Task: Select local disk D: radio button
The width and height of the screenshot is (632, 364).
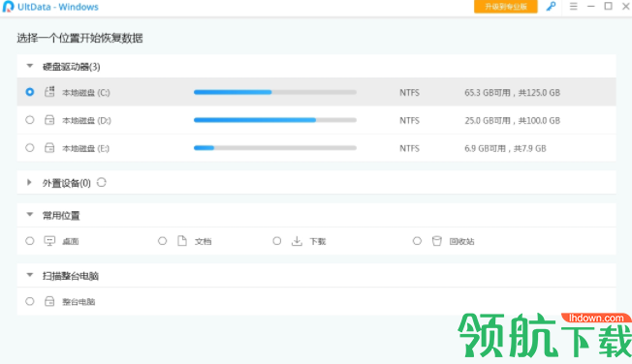Action: (30, 120)
